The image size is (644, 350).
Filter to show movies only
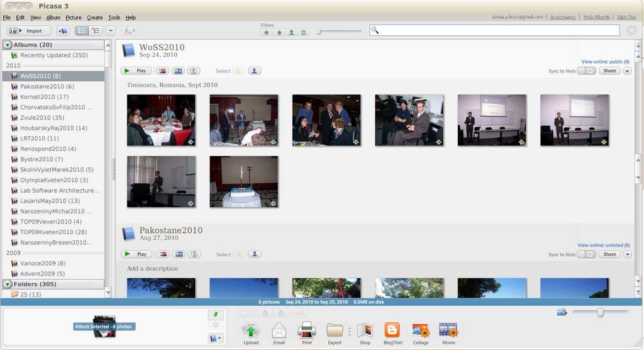pyautogui.click(x=304, y=33)
